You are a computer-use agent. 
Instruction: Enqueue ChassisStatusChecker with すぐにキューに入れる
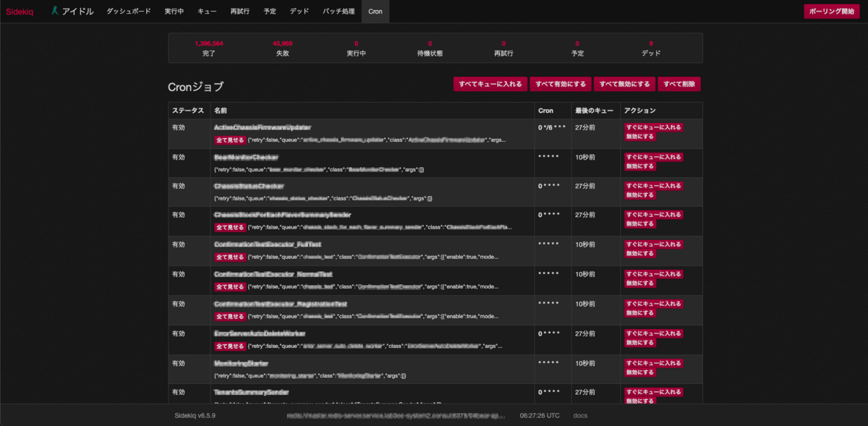pyautogui.click(x=654, y=185)
